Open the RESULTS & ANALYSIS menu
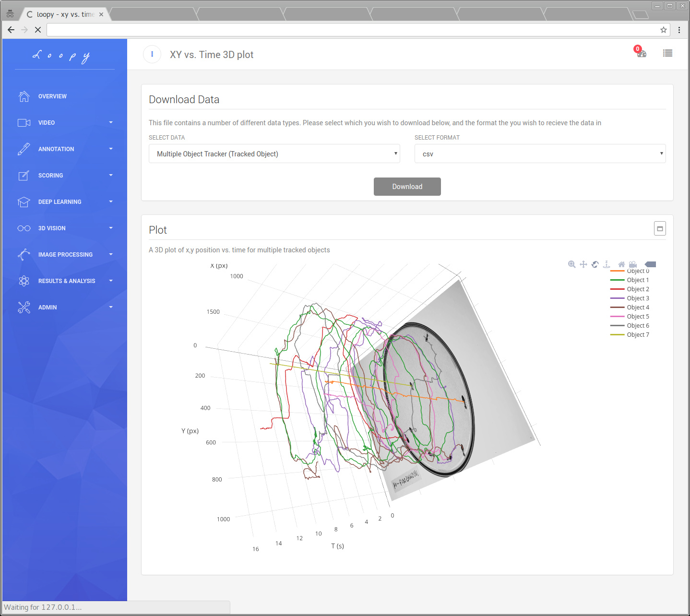 [66, 281]
